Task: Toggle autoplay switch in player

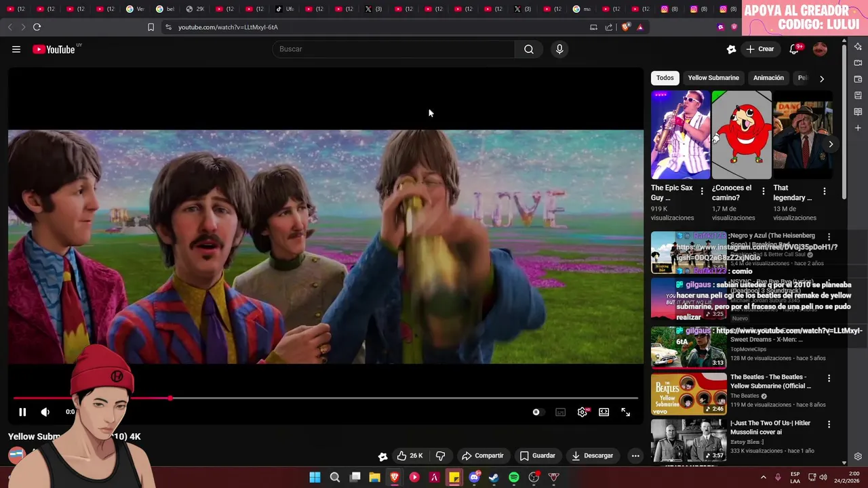Action: (536, 412)
